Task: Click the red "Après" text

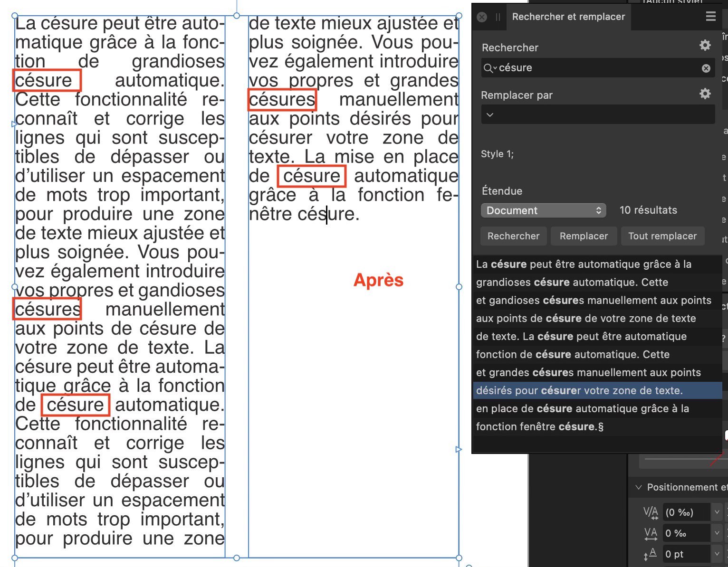Action: pyautogui.click(x=378, y=280)
